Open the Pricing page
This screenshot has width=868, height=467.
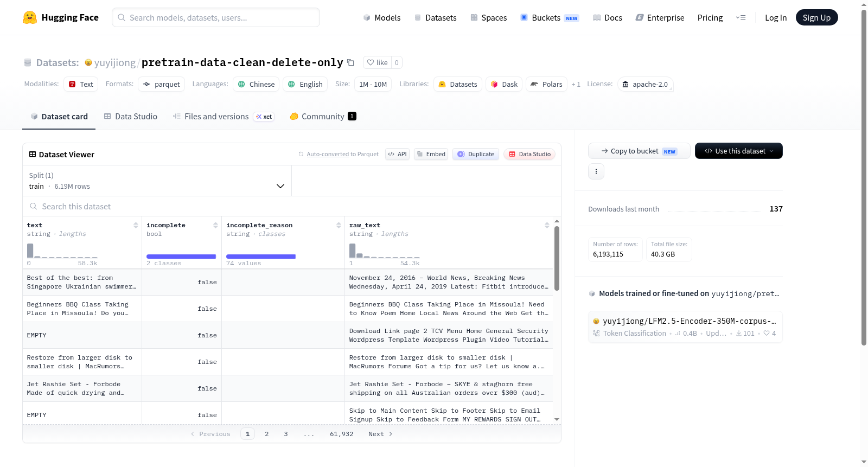point(710,17)
